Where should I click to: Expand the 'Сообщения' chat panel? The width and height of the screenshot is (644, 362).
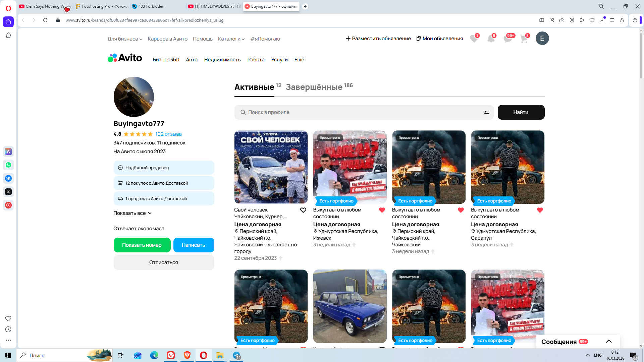click(608, 342)
